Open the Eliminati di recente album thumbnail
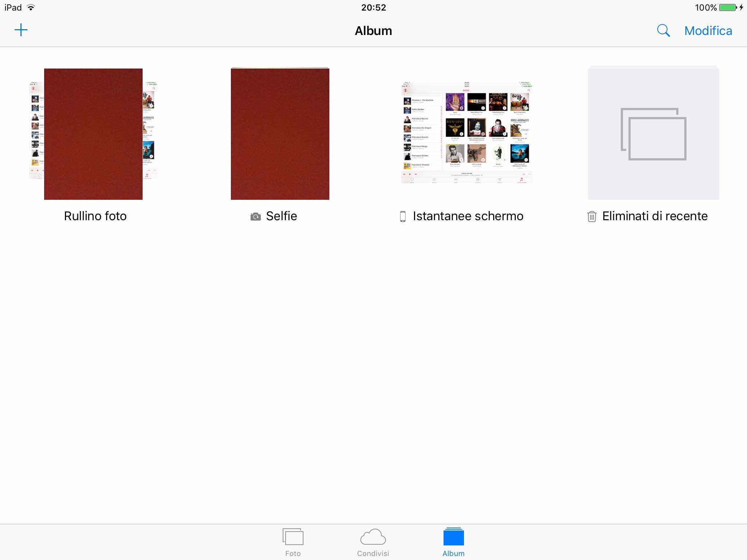Screen dimensions: 747x560 click(654, 133)
